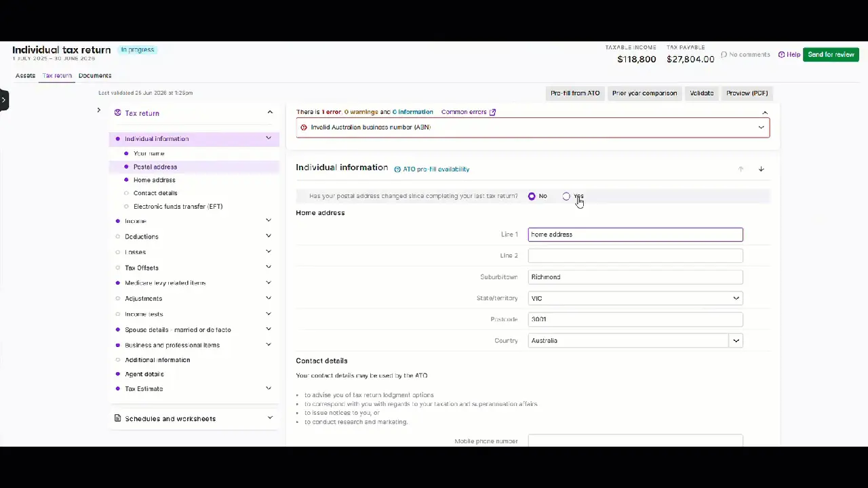Screen dimensions: 868x488
Task: Click the Validate button
Action: point(702,93)
